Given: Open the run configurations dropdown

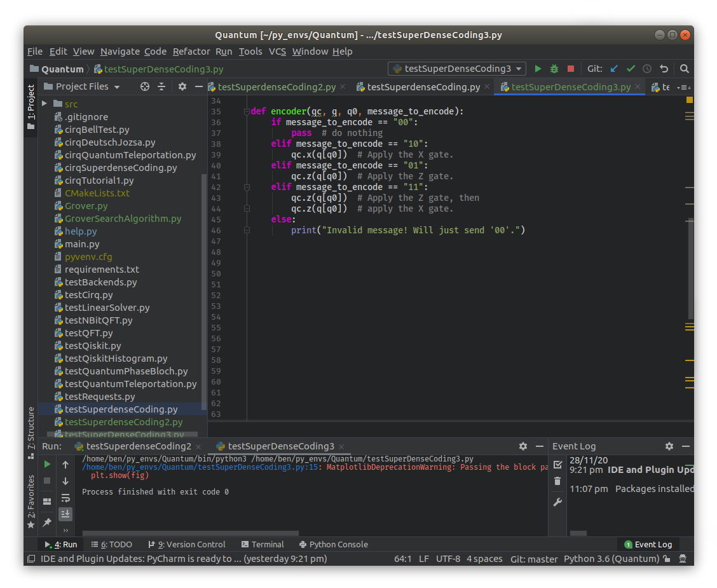Looking at the screenshot, I should click(x=456, y=68).
